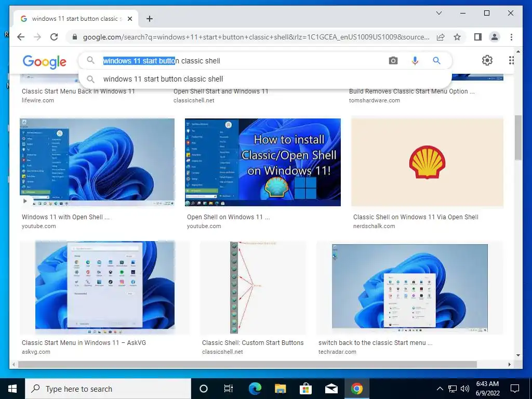Search by image with the camera icon
The height and width of the screenshot is (399, 532).
393,61
